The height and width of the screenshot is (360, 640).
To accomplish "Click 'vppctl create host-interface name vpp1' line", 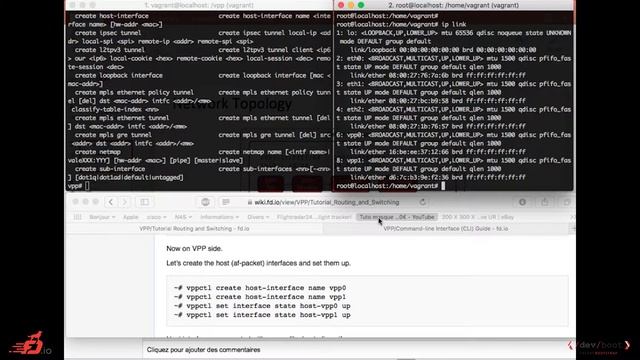I will click(260, 297).
